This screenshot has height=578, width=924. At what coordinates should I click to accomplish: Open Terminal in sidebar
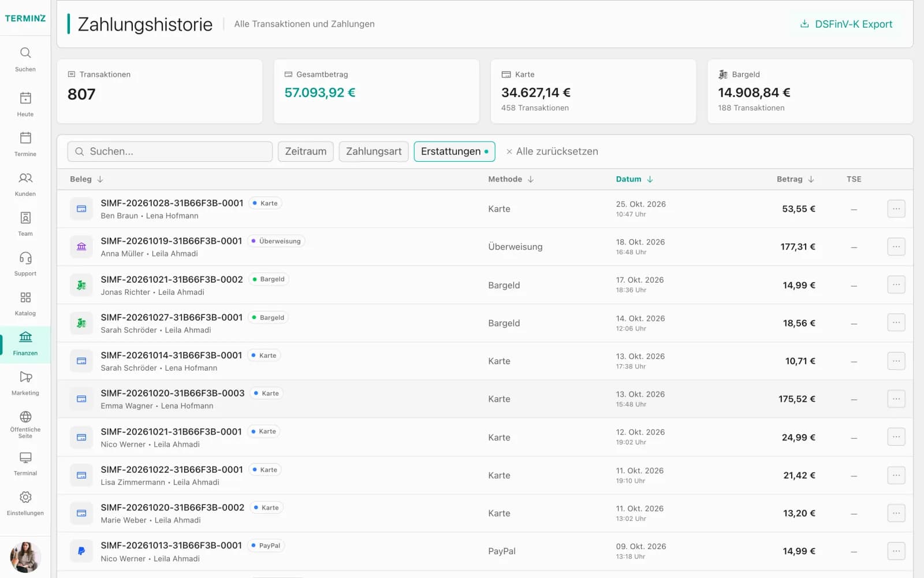(25, 464)
